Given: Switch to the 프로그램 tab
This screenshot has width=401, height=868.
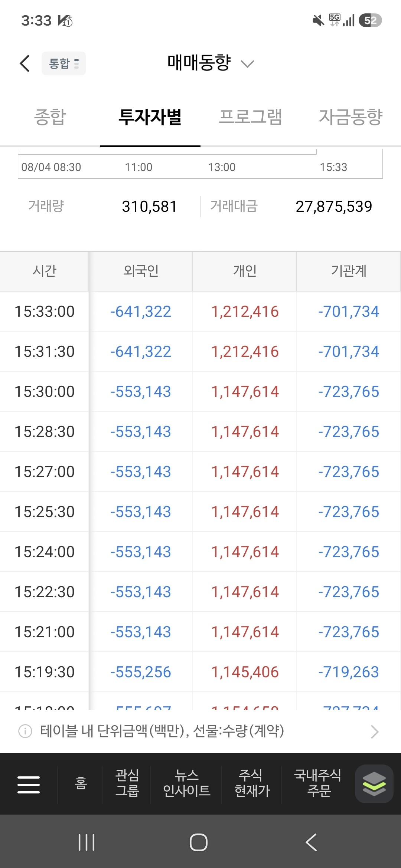Looking at the screenshot, I should 251,117.
